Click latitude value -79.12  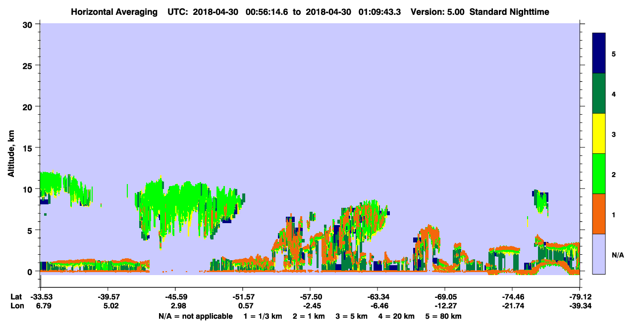coord(579,296)
